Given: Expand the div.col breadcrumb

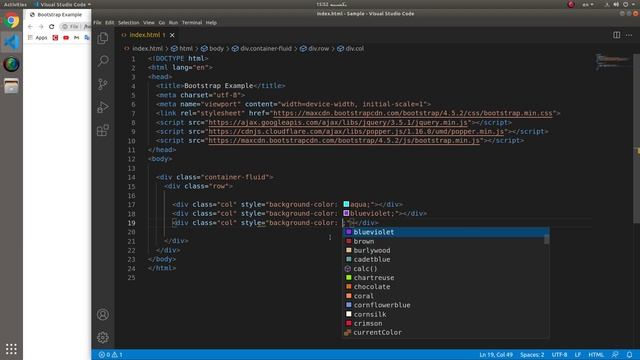Looking at the screenshot, I should pyautogui.click(x=351, y=49).
